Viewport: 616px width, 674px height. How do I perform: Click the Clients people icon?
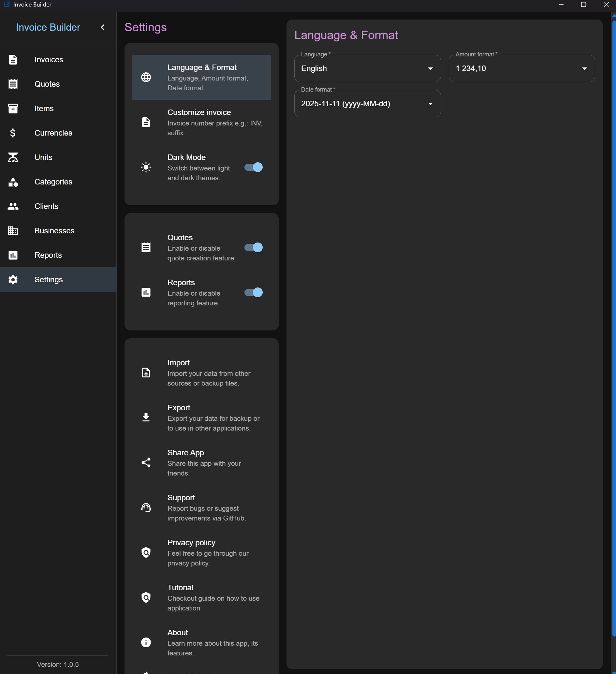point(13,206)
